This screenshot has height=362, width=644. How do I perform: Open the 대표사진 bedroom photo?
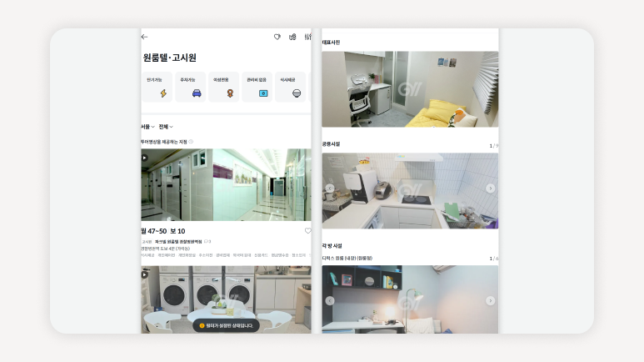click(410, 89)
